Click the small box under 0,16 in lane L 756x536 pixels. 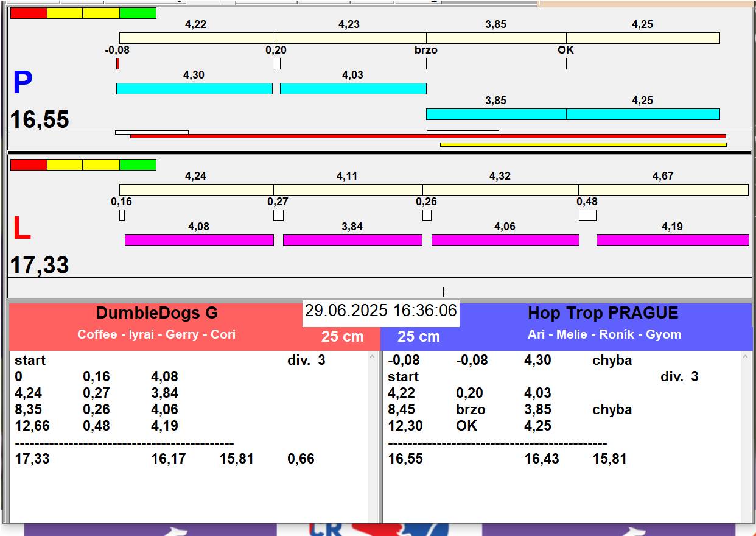click(x=122, y=215)
